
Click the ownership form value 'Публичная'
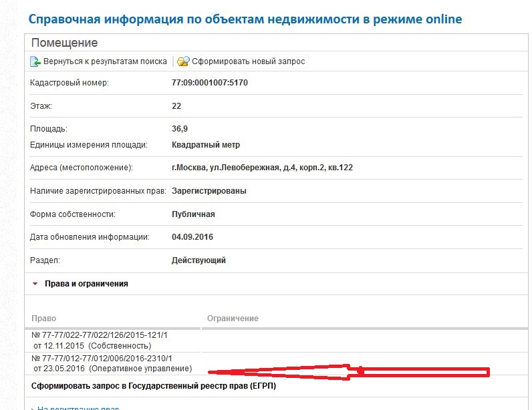point(193,214)
